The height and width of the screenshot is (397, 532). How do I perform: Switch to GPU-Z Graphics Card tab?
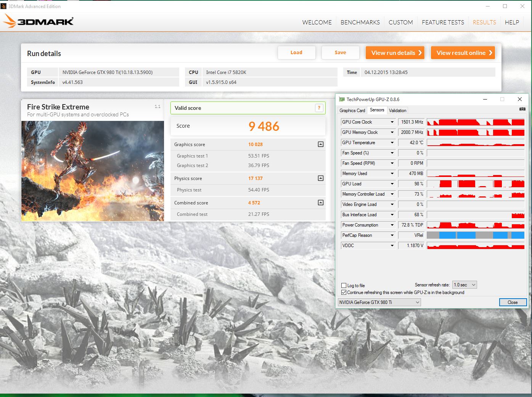point(352,111)
